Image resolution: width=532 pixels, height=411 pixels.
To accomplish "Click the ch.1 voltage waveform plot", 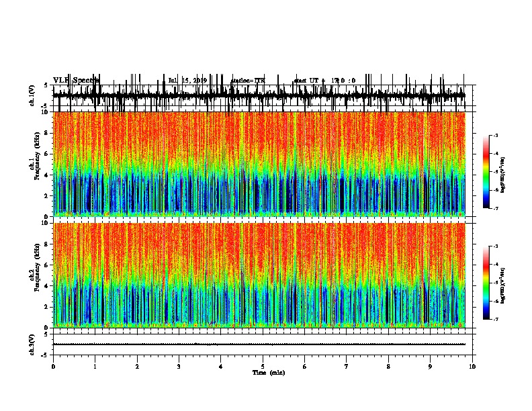I will [x=259, y=95].
